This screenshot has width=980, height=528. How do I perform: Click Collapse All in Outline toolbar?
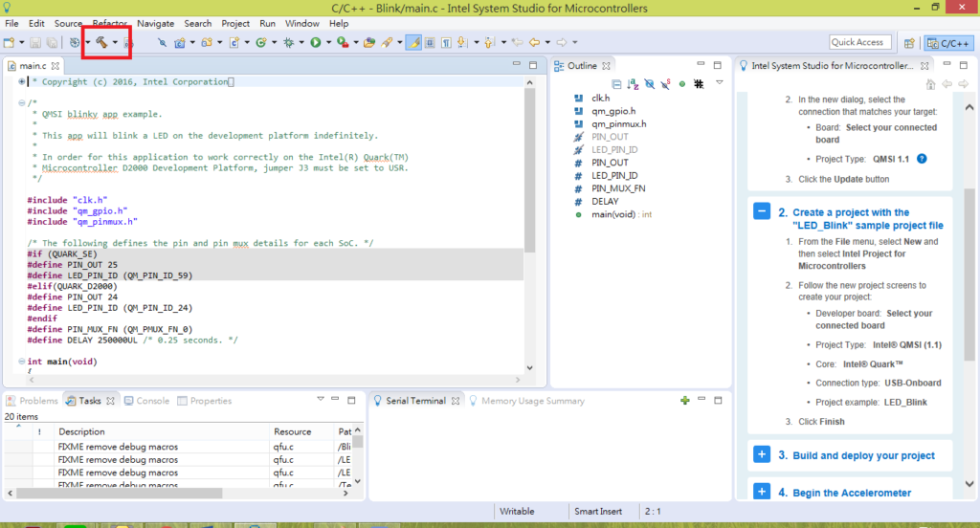coord(616,84)
